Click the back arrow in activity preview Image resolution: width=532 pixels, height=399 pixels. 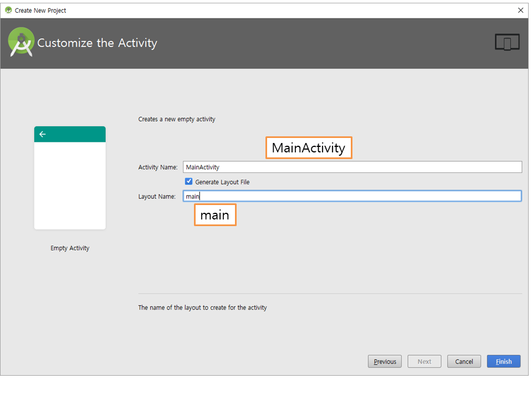pyautogui.click(x=43, y=134)
